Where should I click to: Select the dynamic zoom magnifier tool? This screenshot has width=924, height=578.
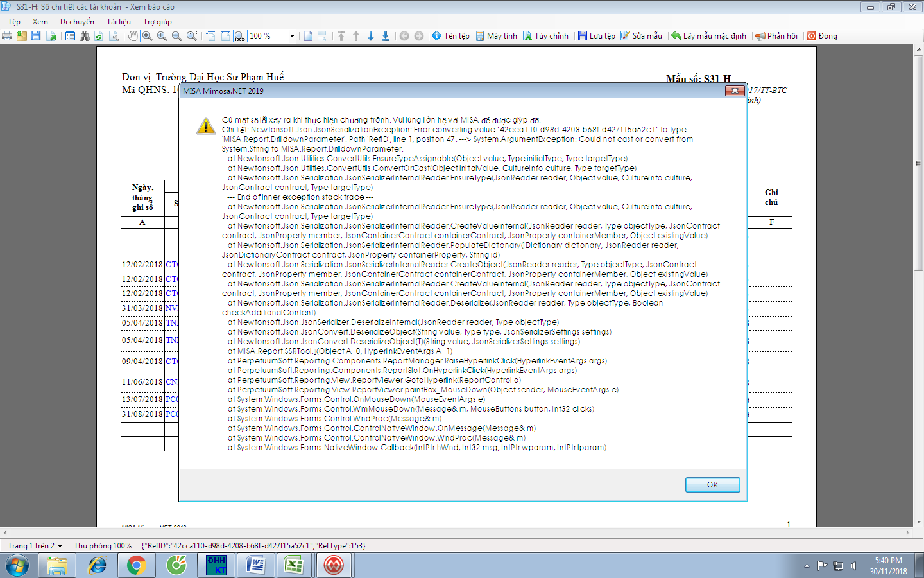coord(148,36)
